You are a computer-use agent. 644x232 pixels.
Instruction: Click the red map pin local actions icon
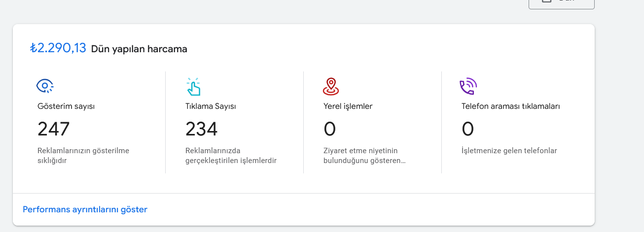point(331,86)
